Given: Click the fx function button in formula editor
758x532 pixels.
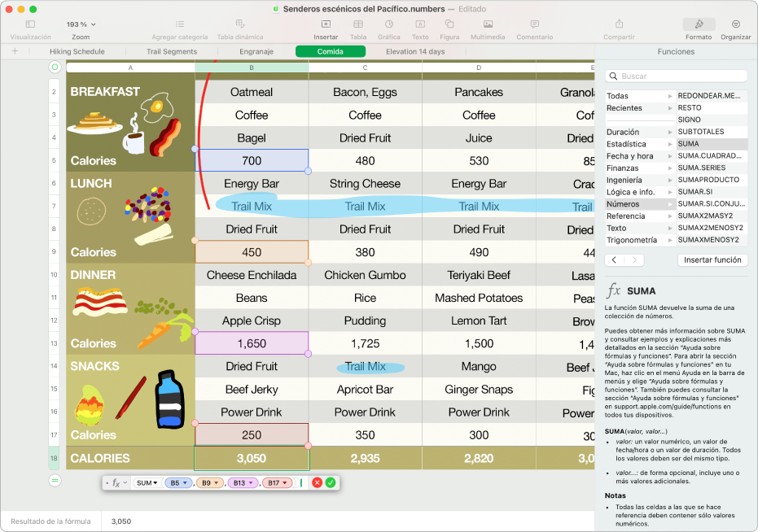Looking at the screenshot, I should [x=116, y=482].
